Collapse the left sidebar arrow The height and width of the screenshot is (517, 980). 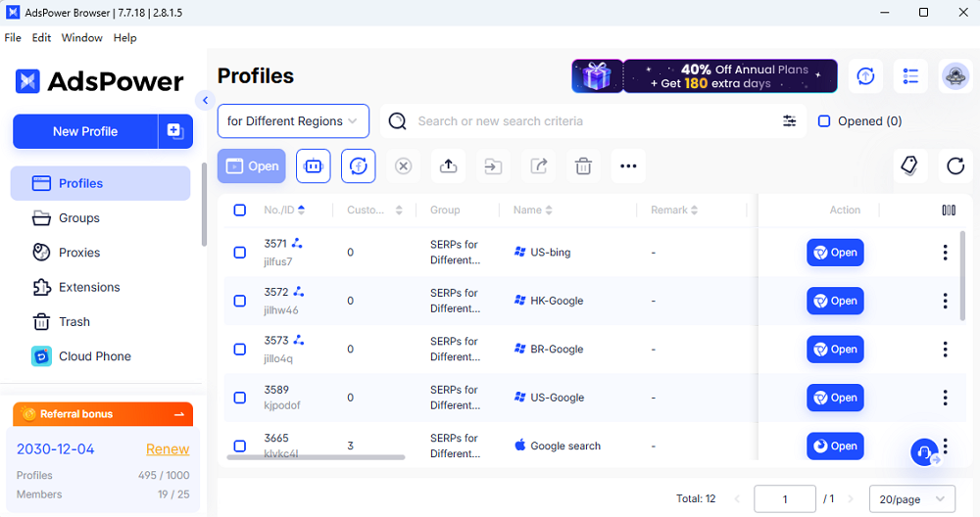tap(205, 100)
